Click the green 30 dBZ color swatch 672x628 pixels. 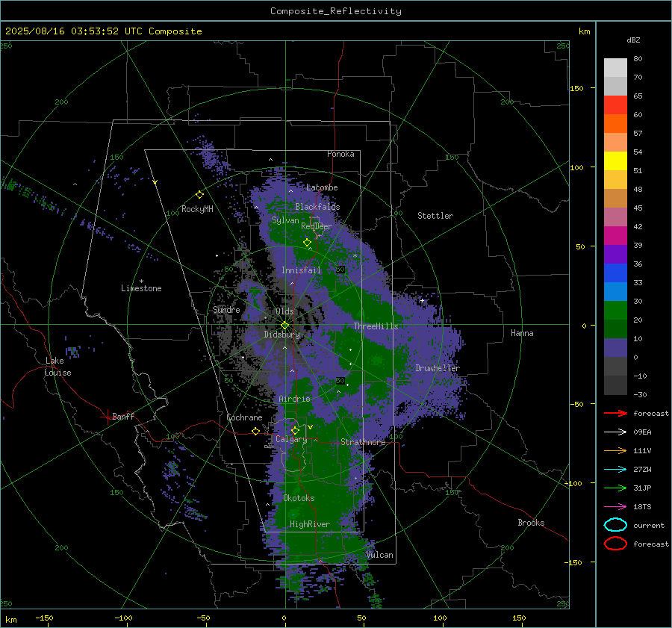[615, 310]
